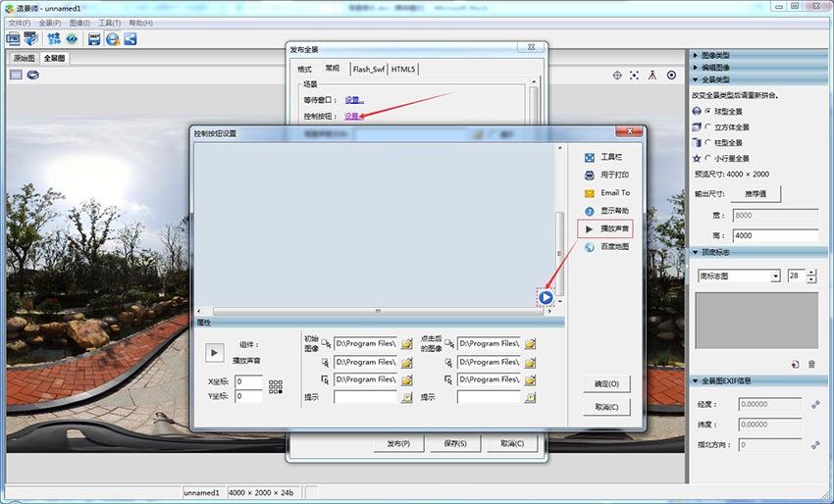Image resolution: width=834 pixels, height=504 pixels.
Task: Click the tripod icon above the panorama
Action: (x=652, y=76)
